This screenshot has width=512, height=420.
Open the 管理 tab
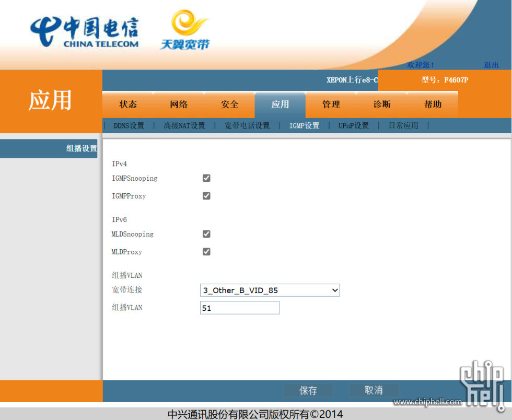(331, 104)
